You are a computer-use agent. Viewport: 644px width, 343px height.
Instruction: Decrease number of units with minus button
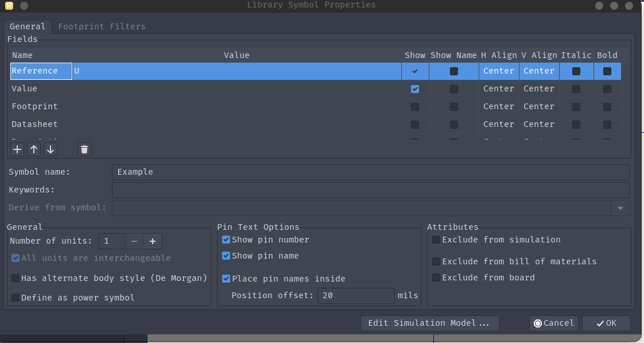(134, 241)
